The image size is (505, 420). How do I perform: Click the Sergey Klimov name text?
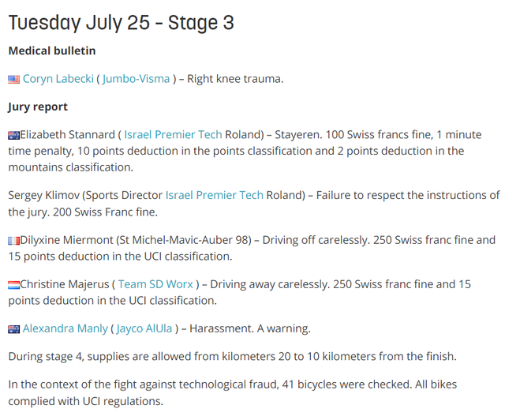(43, 195)
